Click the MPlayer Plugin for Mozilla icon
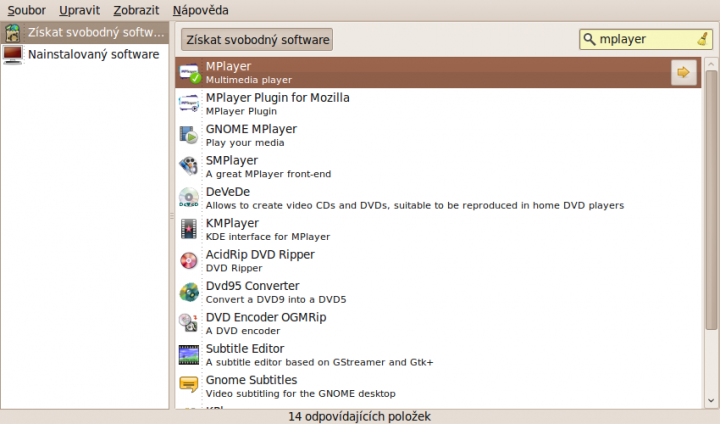Screen dimensions: 720x424 pyautogui.click(x=189, y=104)
